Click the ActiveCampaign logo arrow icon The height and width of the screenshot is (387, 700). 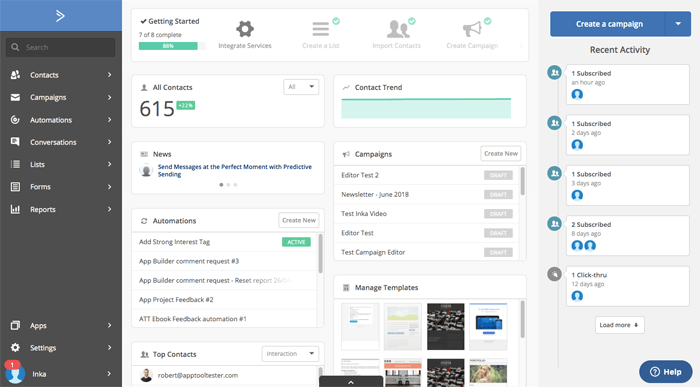point(60,16)
